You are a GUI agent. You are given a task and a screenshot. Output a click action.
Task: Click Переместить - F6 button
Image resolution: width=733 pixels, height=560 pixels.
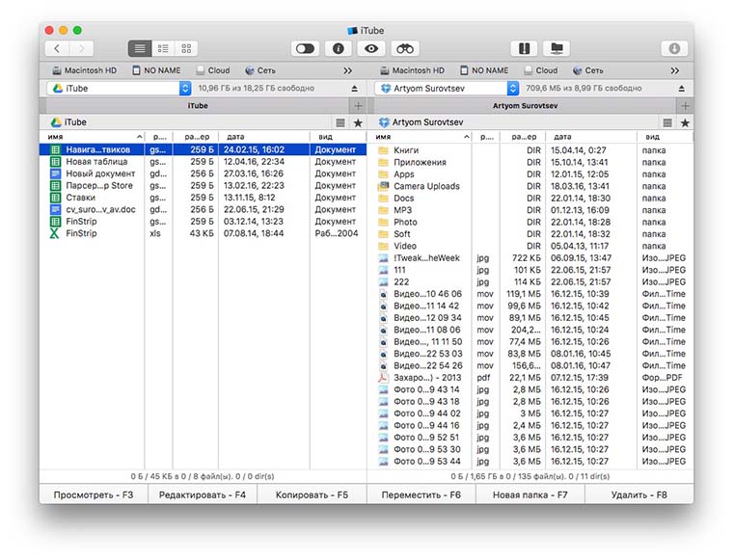pos(421,494)
